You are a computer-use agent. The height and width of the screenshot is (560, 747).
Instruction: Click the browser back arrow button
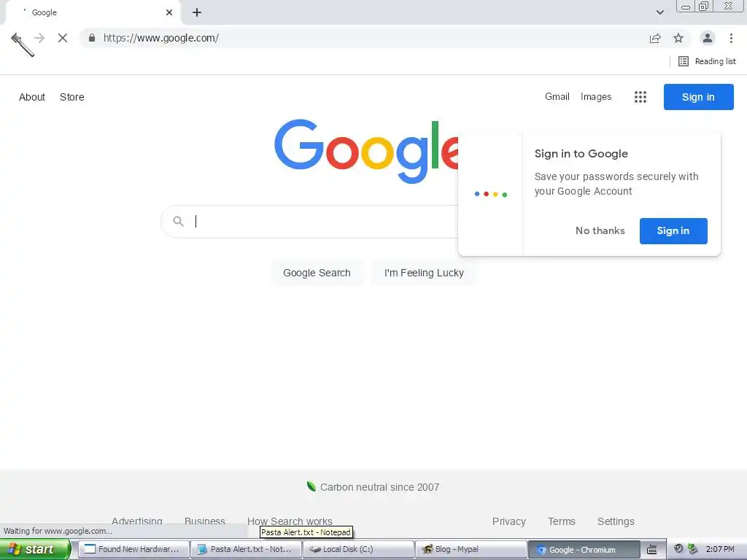pyautogui.click(x=16, y=38)
